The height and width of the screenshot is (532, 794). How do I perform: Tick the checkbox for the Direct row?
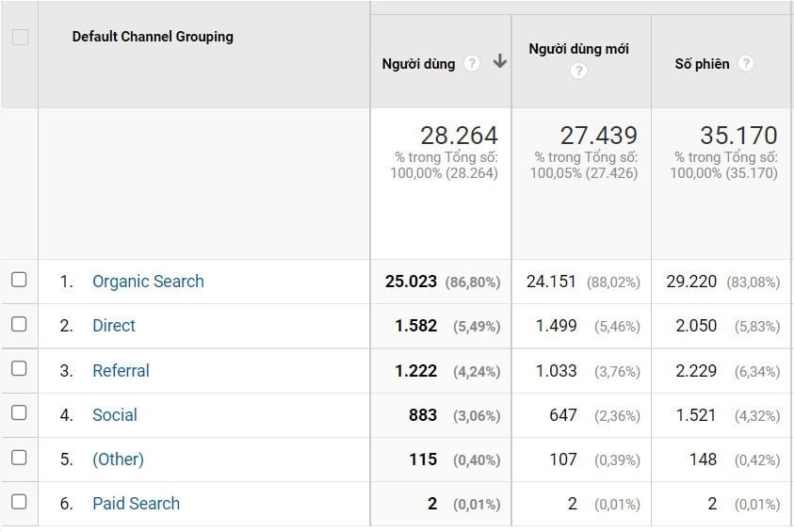[19, 324]
